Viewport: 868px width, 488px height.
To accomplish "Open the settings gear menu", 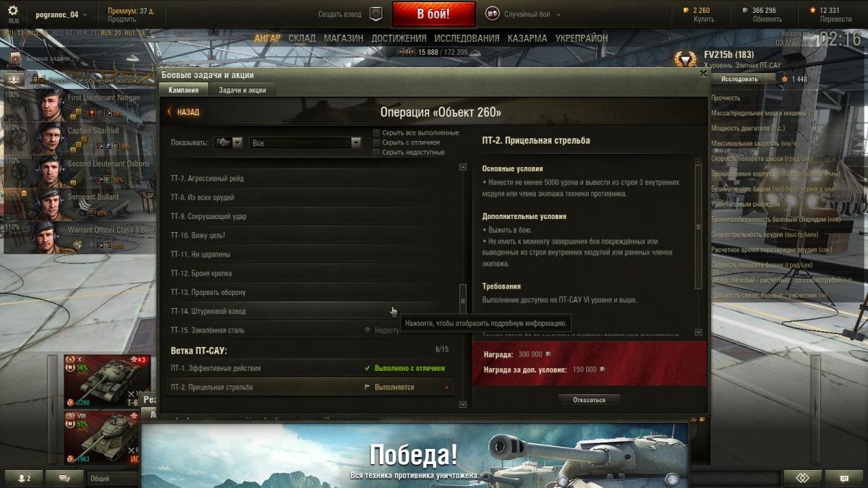I will tap(13, 10).
